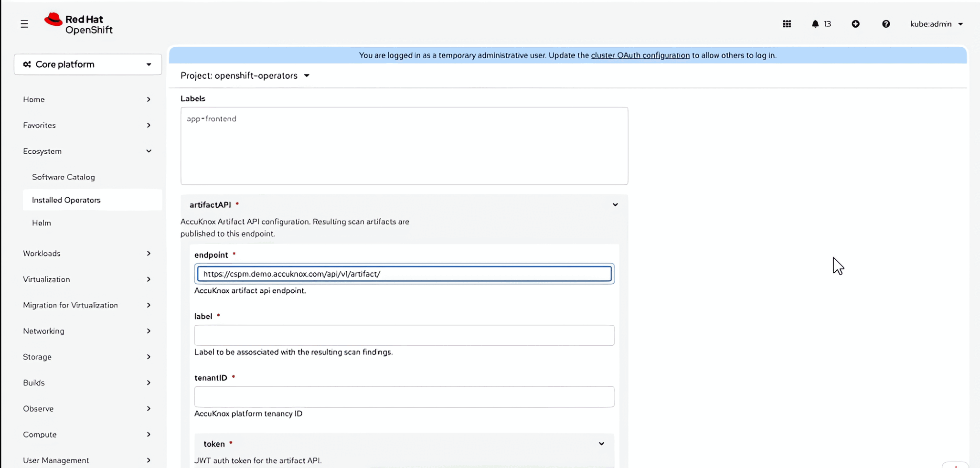Open the help question mark menu
Viewport: 980px width, 468px height.
point(886,24)
